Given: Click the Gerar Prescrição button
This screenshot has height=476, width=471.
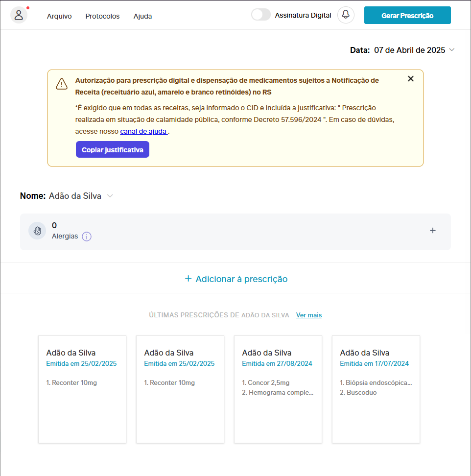Looking at the screenshot, I should (x=407, y=15).
